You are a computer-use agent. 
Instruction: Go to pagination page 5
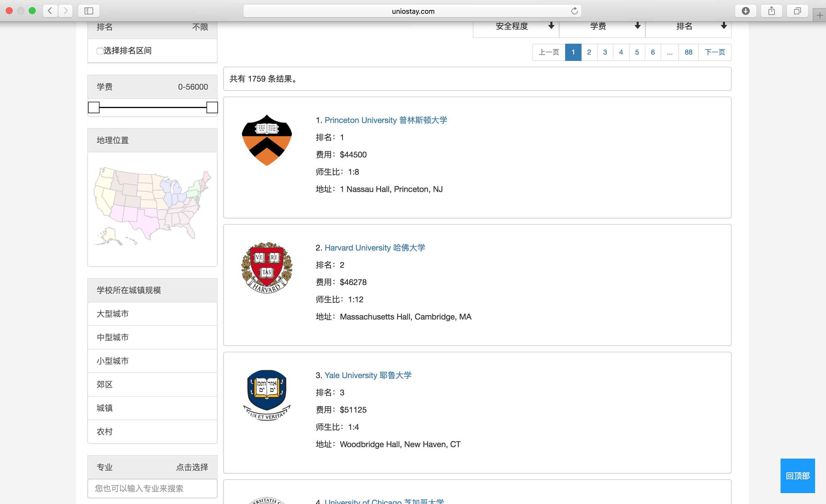[637, 52]
